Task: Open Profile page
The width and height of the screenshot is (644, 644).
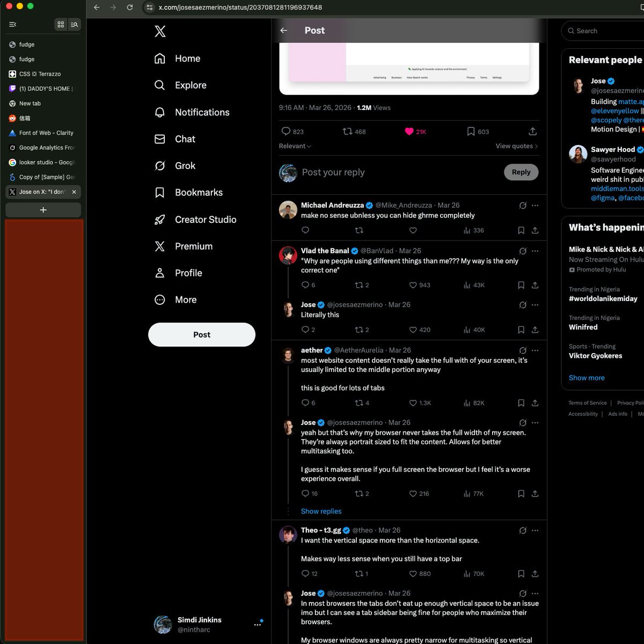Action: coord(178,273)
